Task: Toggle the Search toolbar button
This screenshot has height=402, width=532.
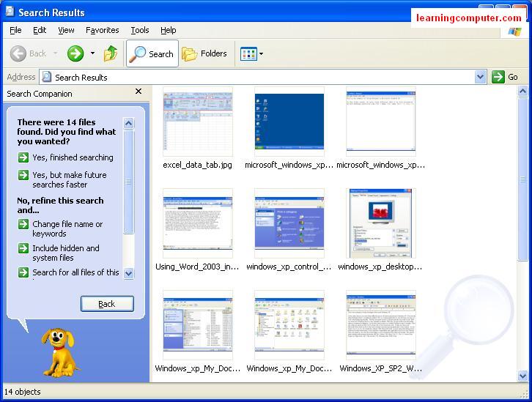Action: coord(152,53)
